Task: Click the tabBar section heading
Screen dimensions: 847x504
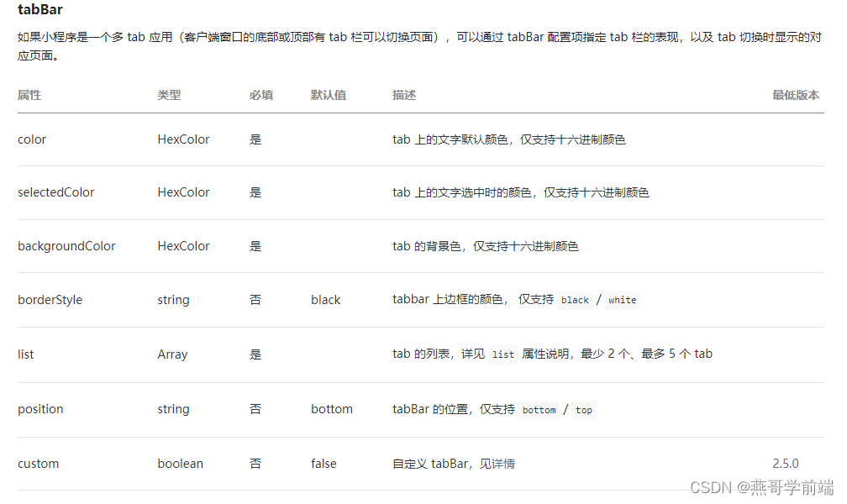Action: (40, 10)
